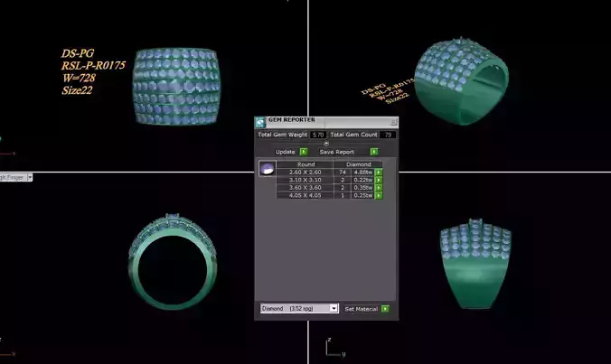Click green arrow on the 2.60 X 2.60 row

(x=379, y=173)
